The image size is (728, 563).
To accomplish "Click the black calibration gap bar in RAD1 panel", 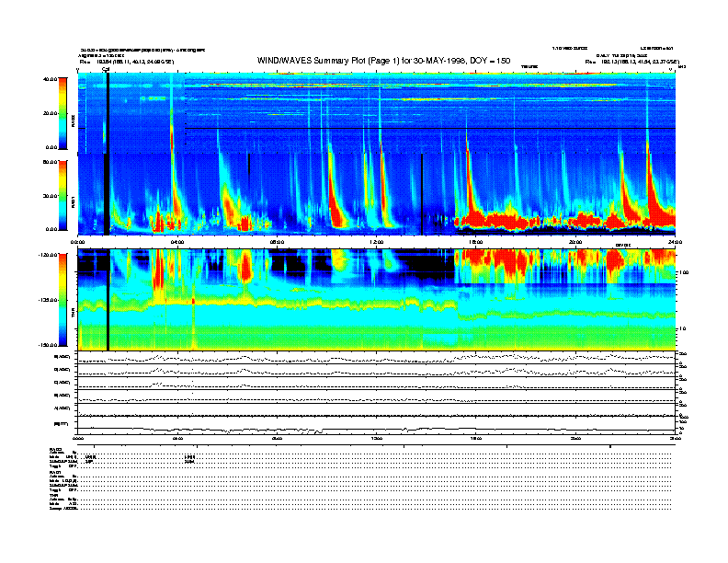I will 107,194.
